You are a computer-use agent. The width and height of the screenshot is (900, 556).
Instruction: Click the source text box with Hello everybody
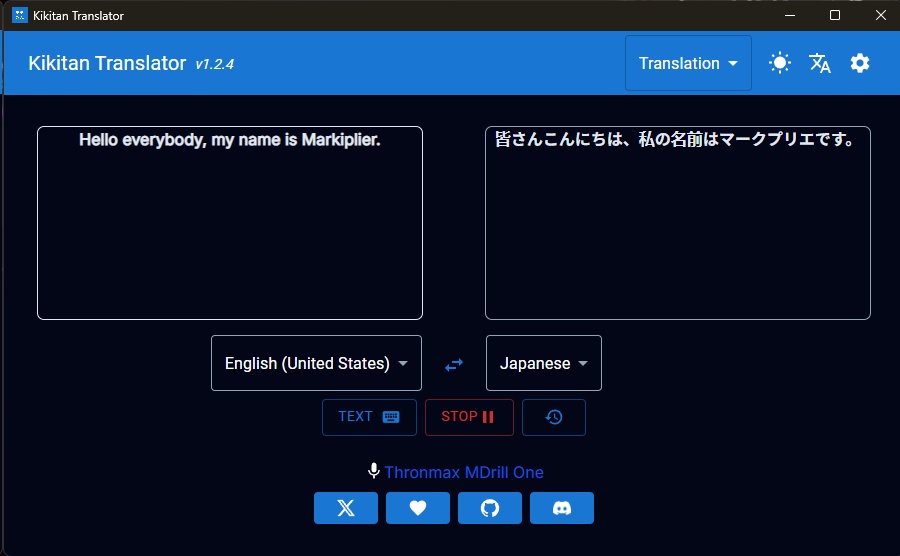click(230, 223)
